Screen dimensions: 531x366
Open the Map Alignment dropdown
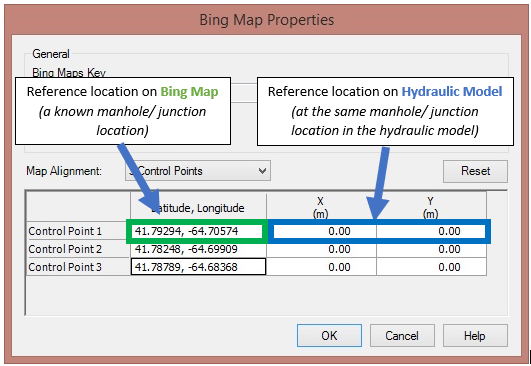pos(198,171)
